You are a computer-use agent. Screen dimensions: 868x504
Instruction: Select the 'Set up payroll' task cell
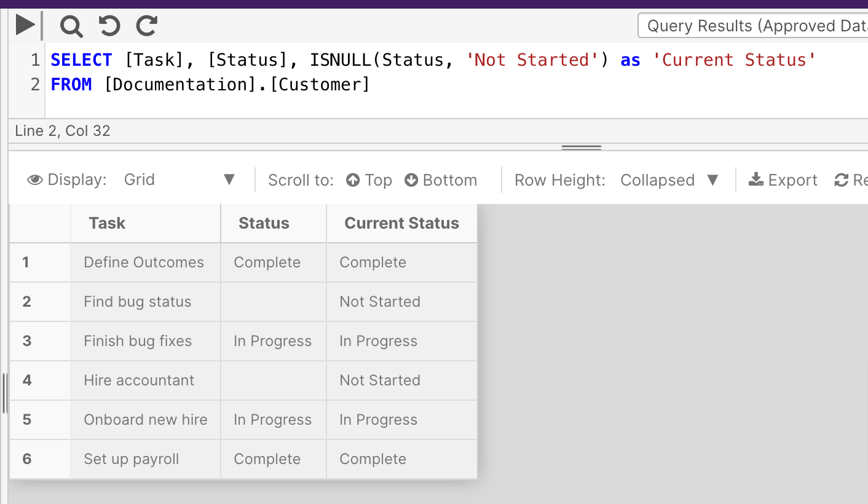click(146, 459)
